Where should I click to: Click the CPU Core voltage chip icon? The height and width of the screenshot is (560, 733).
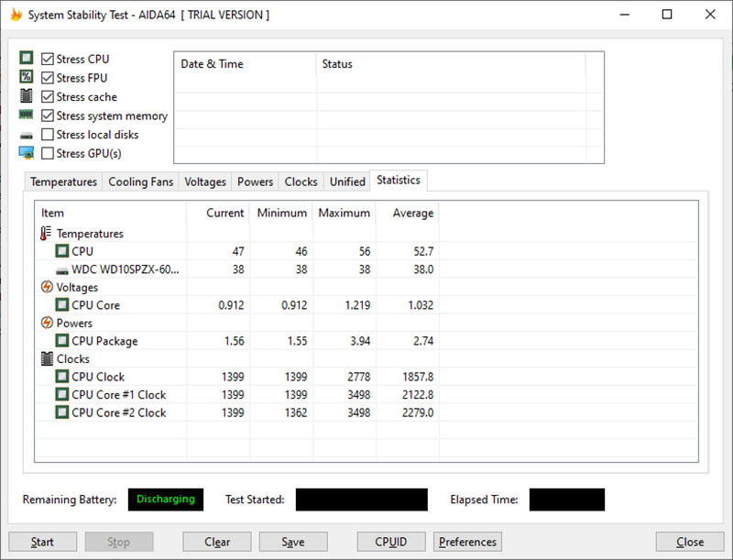click(62, 305)
